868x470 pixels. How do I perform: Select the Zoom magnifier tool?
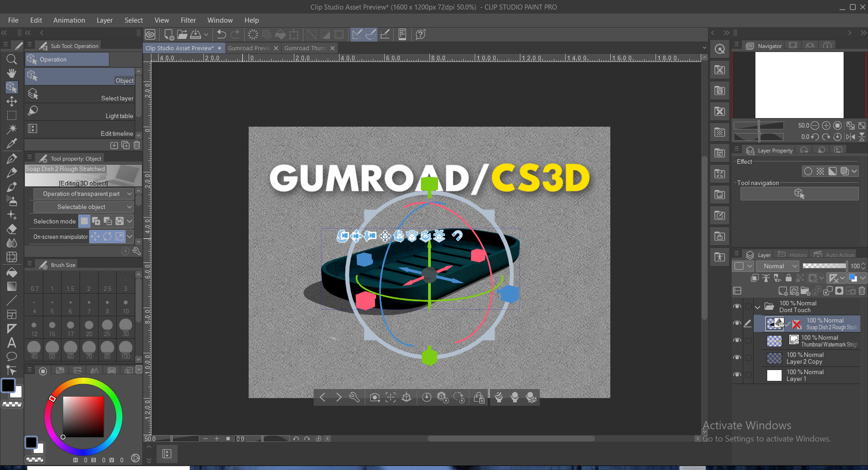tap(12, 59)
